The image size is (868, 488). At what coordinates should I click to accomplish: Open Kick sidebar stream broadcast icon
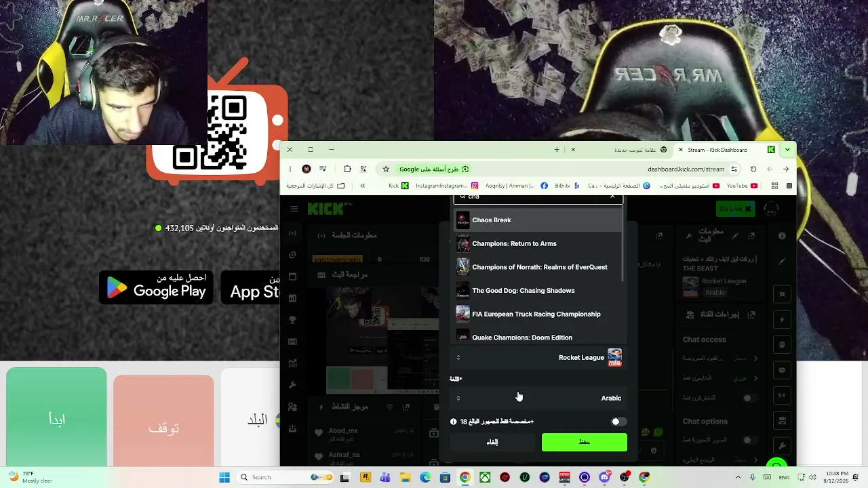click(292, 233)
